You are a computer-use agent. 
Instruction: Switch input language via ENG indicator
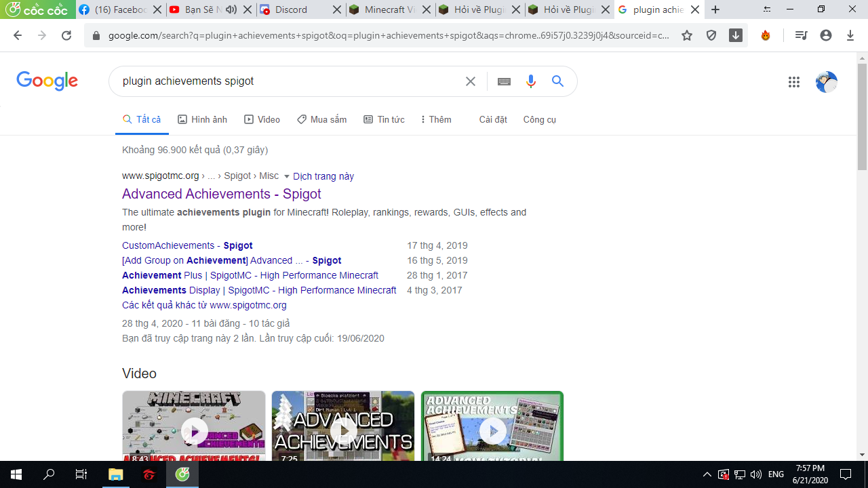[776, 474]
